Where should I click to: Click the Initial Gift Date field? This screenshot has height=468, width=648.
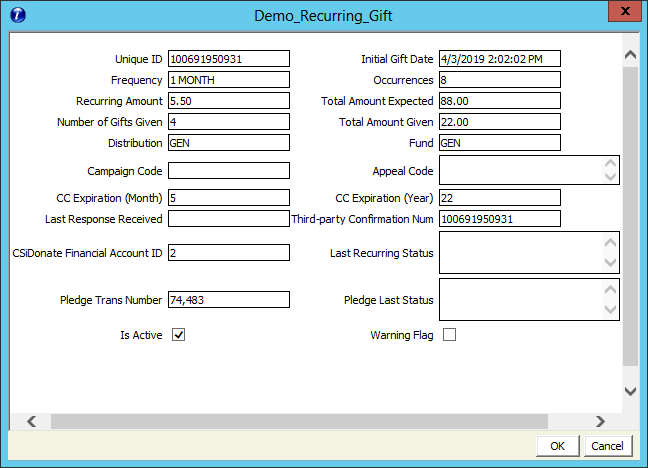[x=499, y=59]
